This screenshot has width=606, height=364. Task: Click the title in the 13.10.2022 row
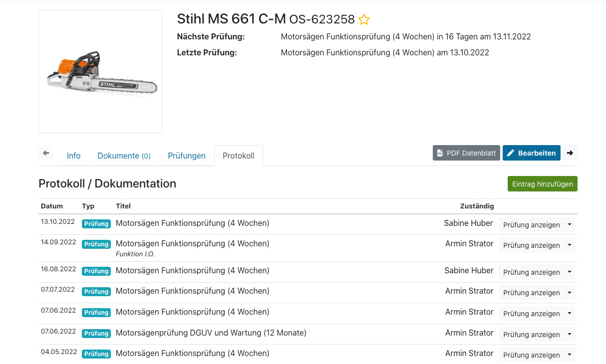pos(193,223)
